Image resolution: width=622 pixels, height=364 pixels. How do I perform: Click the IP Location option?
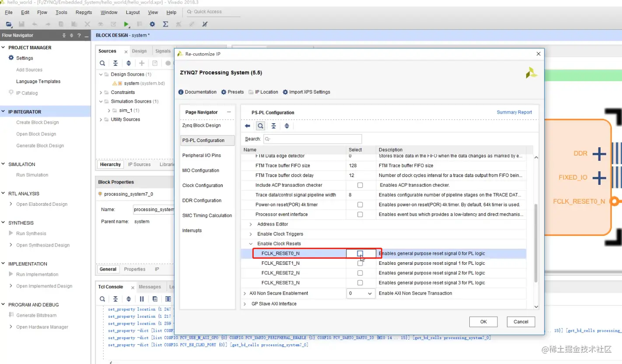(x=263, y=92)
